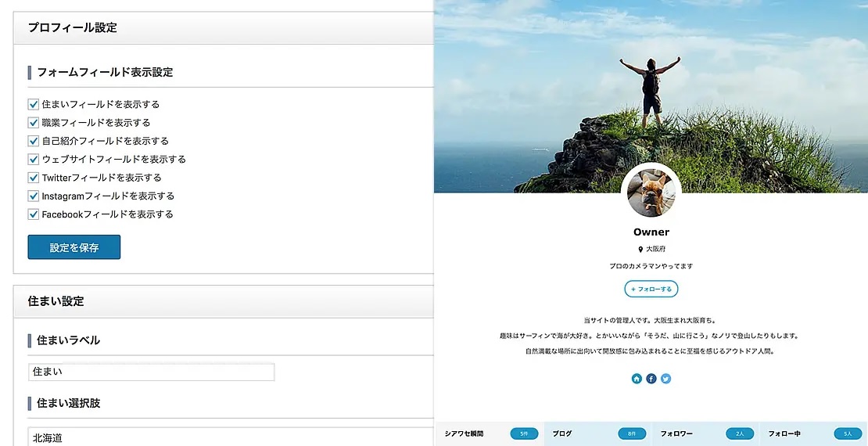868x446 pixels.
Task: Toggle Instagramフィールドを表示する checkbox
Action: 34,196
